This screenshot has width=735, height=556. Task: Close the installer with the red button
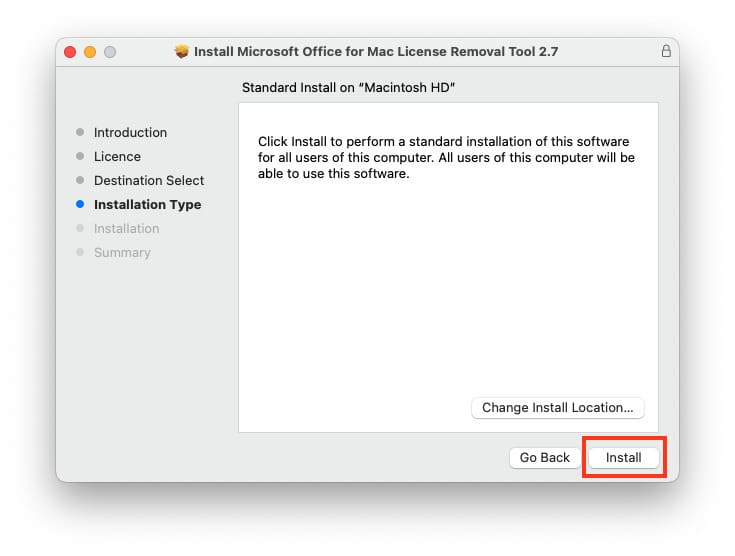pos(70,51)
